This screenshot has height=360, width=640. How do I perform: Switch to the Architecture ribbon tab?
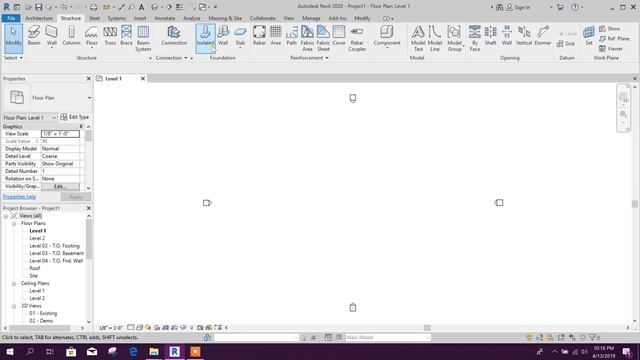39,18
